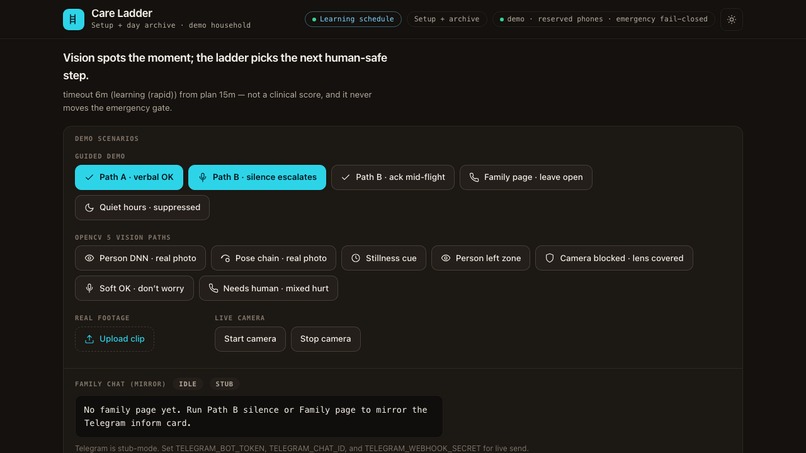Stop the live camera
This screenshot has height=453, width=806.
click(325, 339)
